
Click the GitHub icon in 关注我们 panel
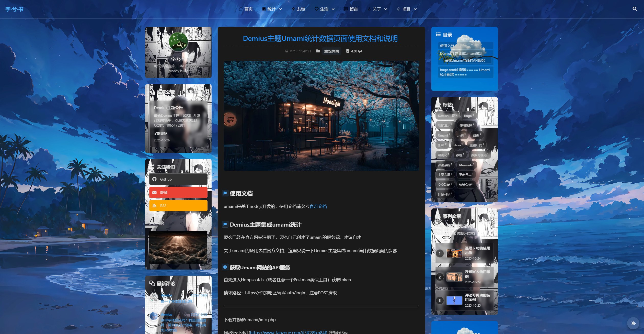coord(154,179)
